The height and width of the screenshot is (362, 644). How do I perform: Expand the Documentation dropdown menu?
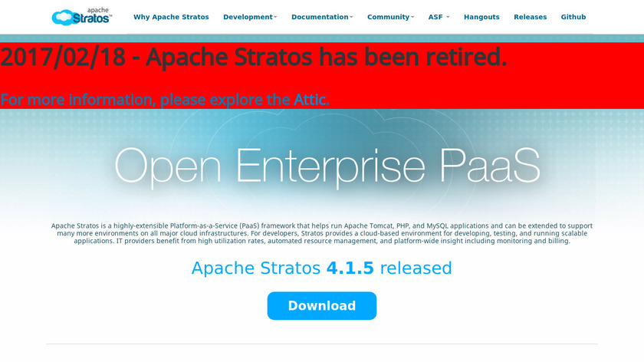322,17
